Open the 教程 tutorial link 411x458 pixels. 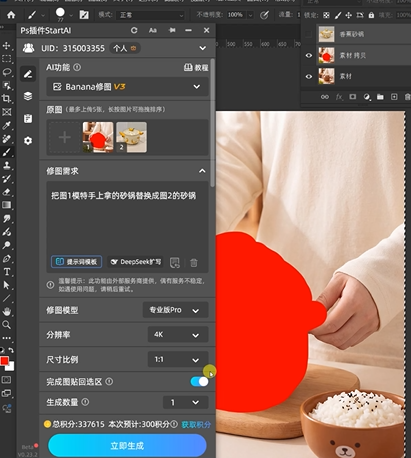[x=196, y=67]
